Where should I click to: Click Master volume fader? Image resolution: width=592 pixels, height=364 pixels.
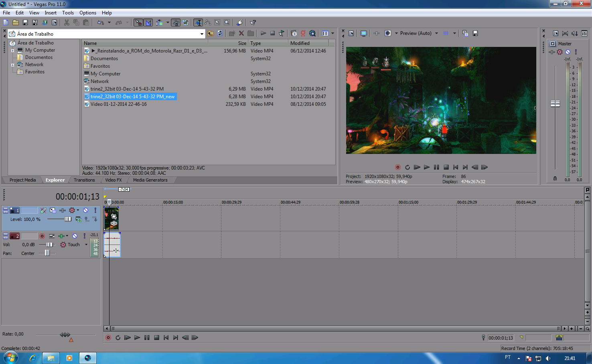[555, 104]
